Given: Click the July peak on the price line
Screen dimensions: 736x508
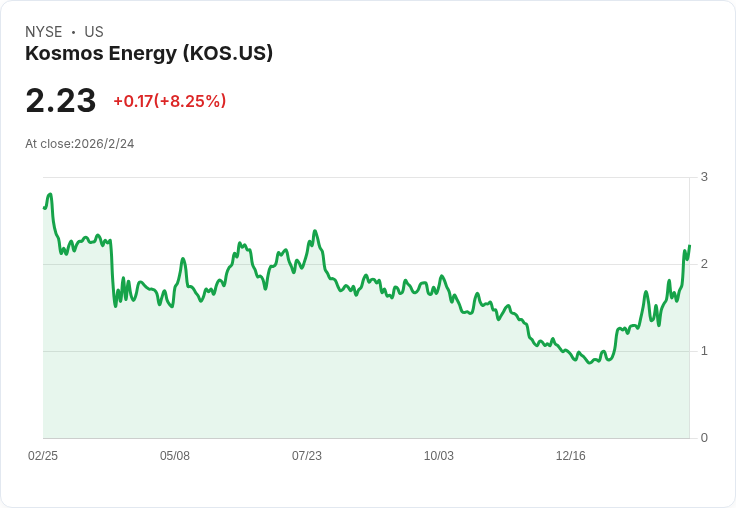Looking at the screenshot, I should pos(315,231).
